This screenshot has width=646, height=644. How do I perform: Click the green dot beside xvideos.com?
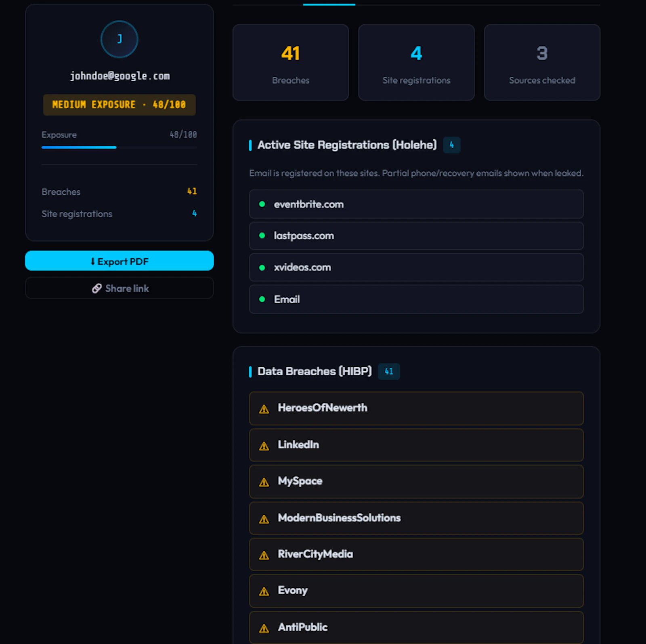(x=262, y=267)
